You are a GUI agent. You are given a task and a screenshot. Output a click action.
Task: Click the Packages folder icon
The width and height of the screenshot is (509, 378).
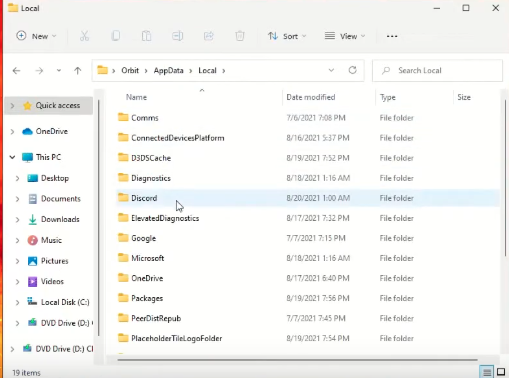click(123, 298)
